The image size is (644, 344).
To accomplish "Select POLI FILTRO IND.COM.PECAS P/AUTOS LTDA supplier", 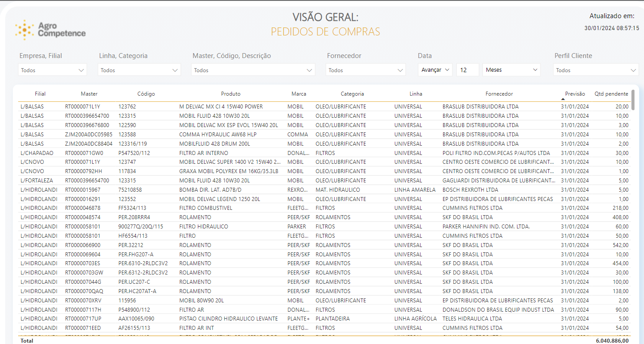I will (496, 153).
